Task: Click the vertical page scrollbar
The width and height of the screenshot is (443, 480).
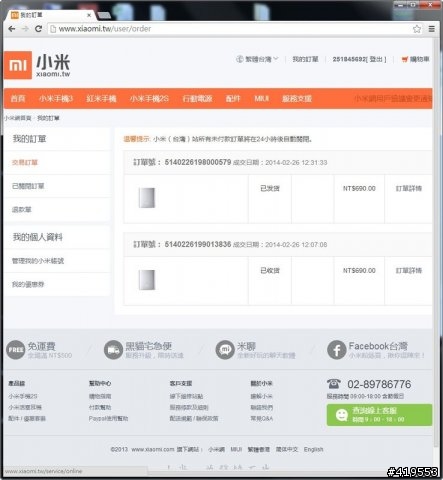Action: pos(436,243)
